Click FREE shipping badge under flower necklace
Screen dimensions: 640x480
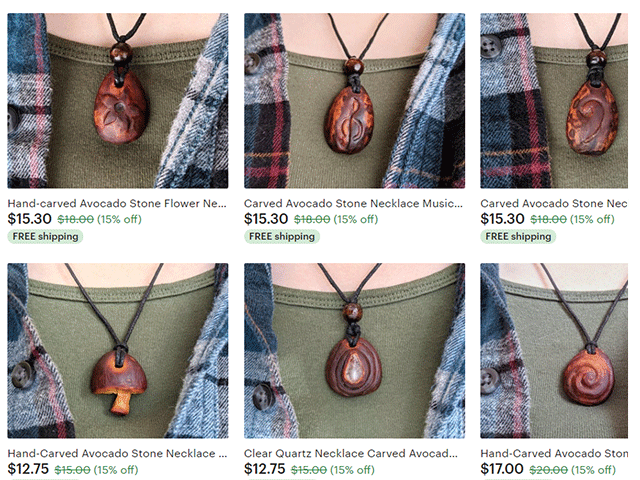45,236
